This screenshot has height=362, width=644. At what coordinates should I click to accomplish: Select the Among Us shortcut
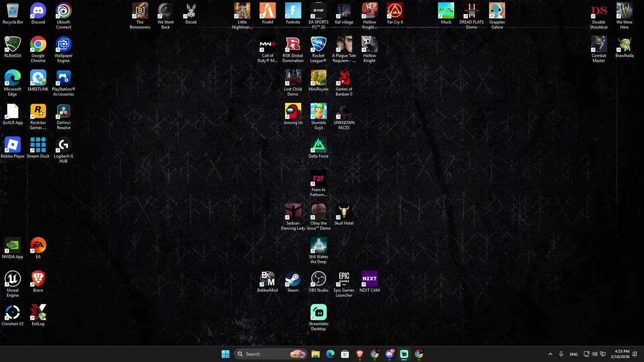pos(293,115)
